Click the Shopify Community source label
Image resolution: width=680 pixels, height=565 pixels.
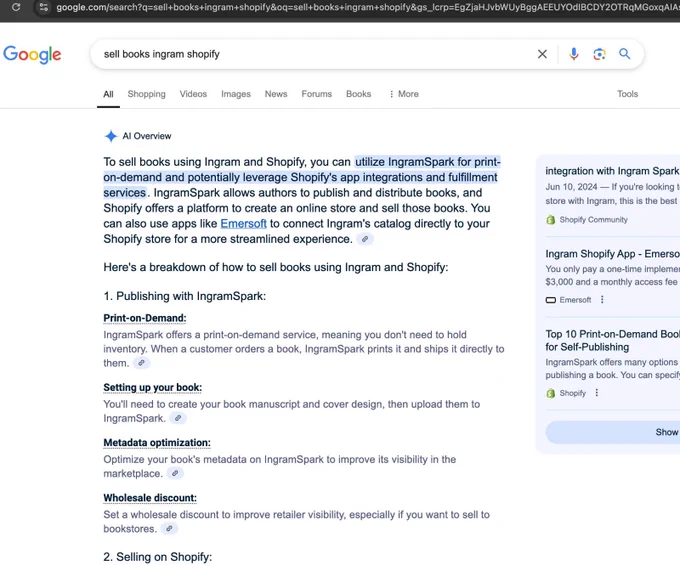click(x=594, y=220)
